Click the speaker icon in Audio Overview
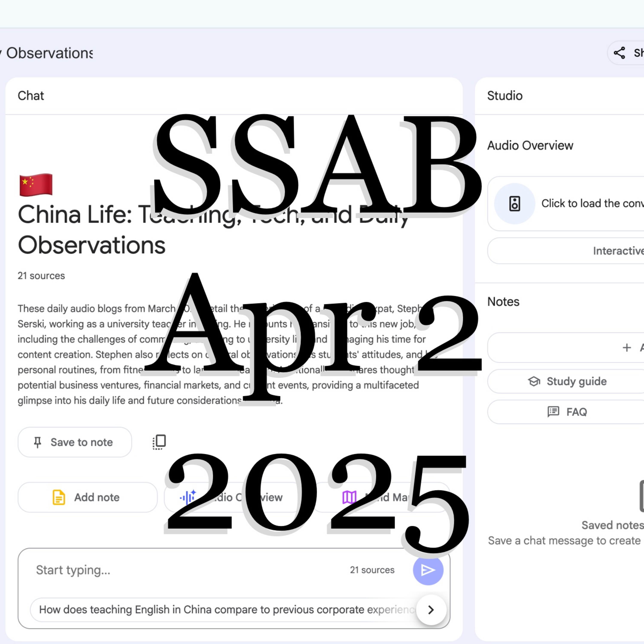The width and height of the screenshot is (644, 644). [514, 204]
